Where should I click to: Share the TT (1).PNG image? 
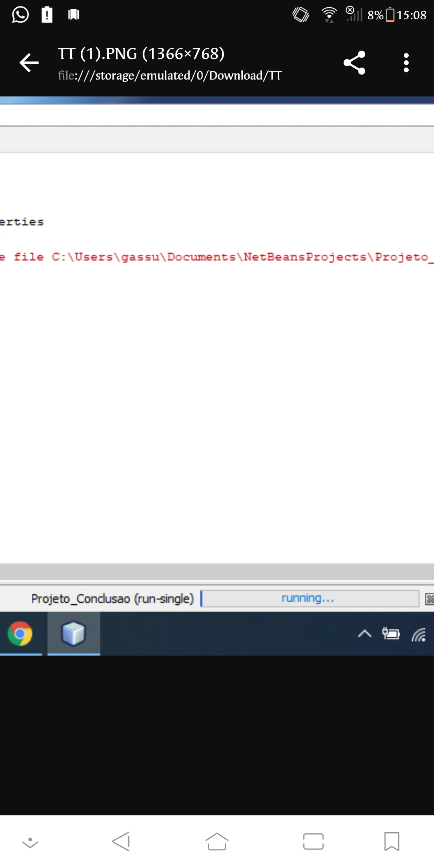point(354,63)
